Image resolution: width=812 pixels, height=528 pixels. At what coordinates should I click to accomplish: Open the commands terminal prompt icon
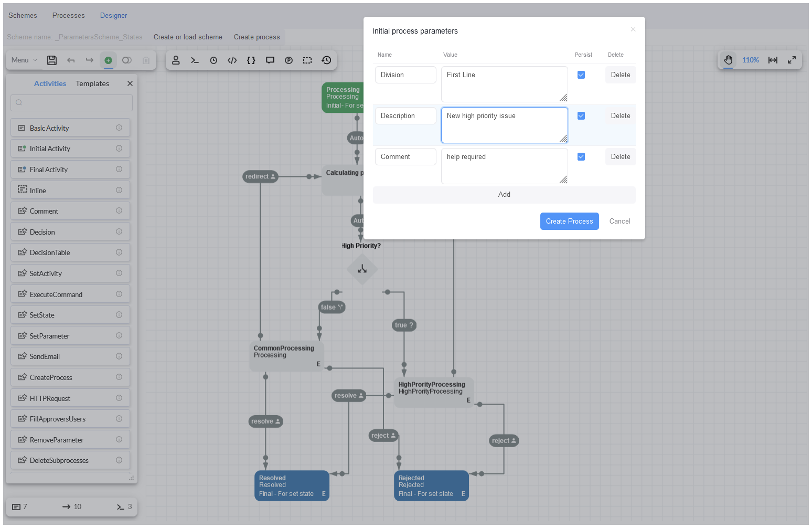[195, 60]
